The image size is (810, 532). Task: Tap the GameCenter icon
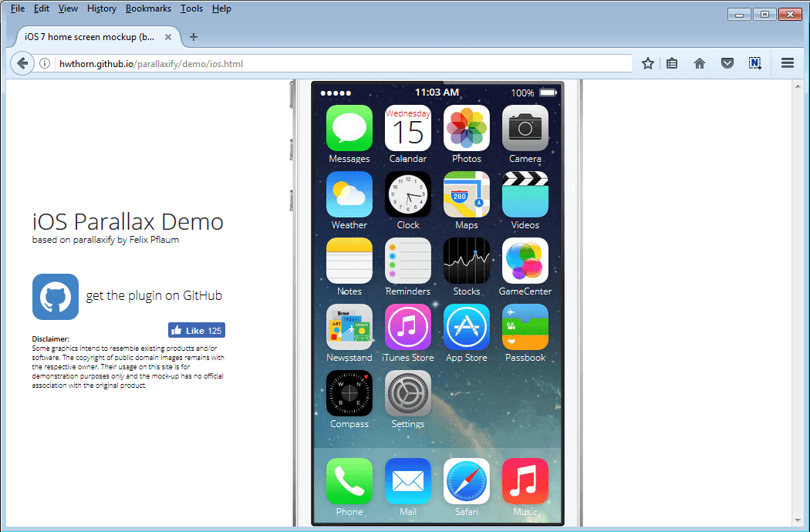[525, 260]
